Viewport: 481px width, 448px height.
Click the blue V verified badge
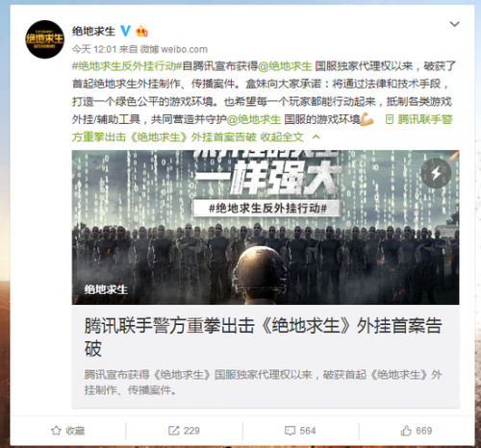point(125,31)
